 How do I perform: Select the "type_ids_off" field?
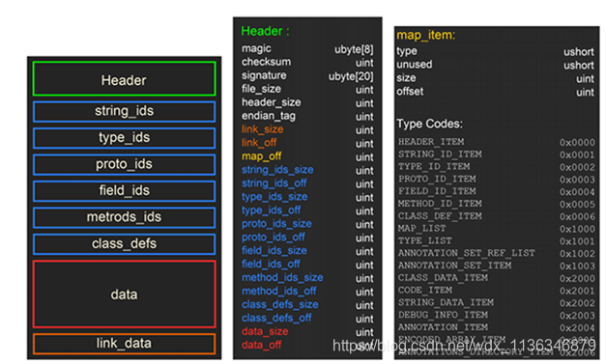tap(271, 210)
